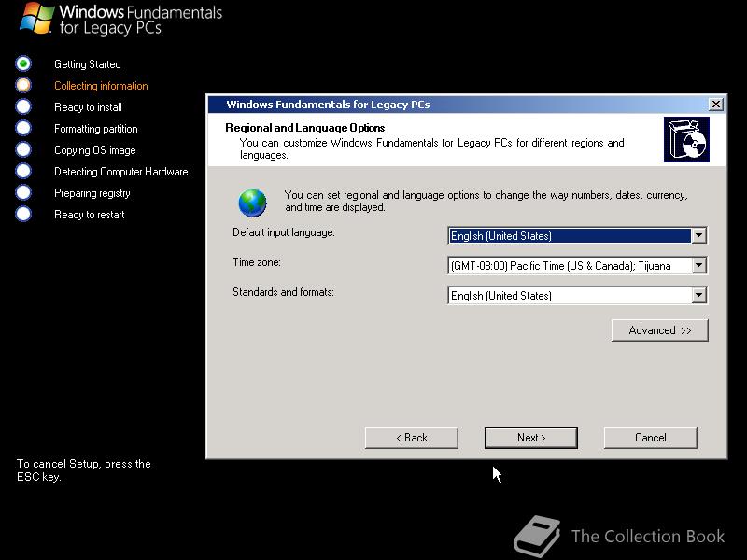747x560 pixels.
Task: Click the Detecting Computer Hardware label
Action: (121, 172)
